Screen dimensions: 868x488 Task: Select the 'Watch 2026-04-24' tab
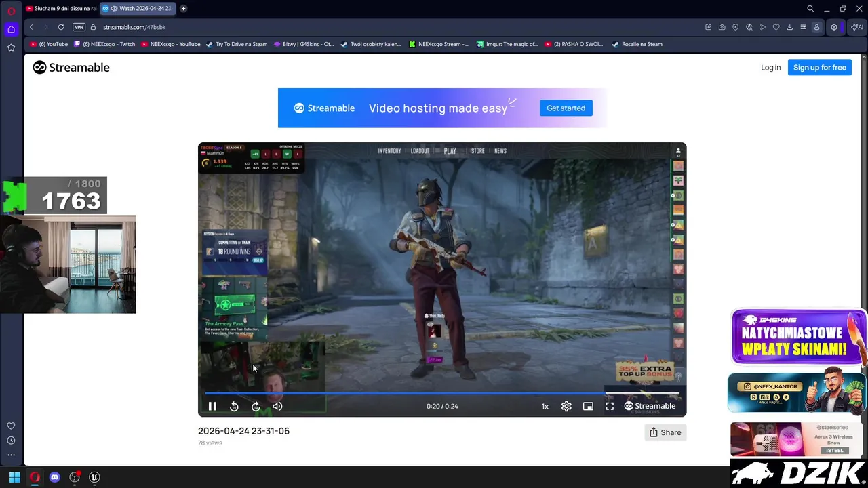(x=138, y=9)
